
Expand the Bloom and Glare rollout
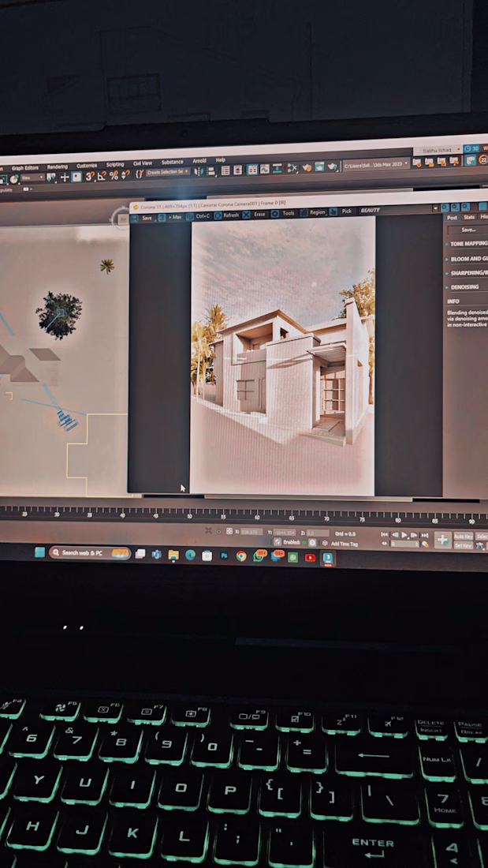(467, 259)
